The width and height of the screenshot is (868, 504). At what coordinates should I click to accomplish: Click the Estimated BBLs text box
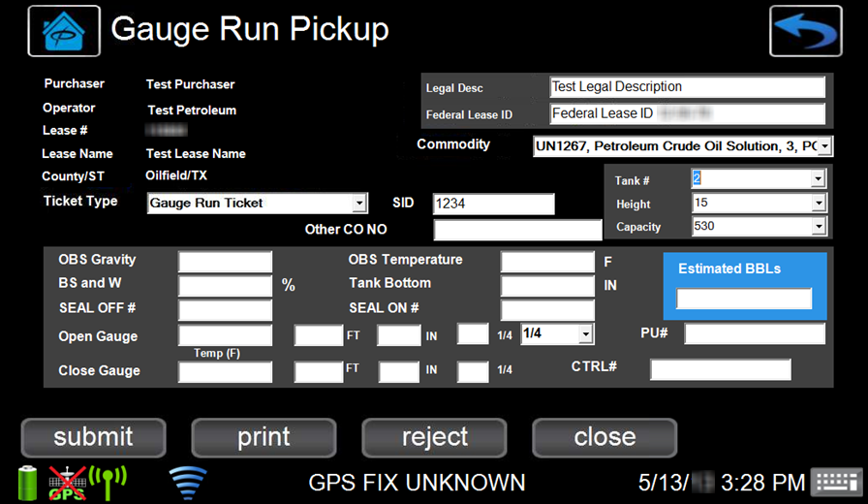(x=744, y=299)
